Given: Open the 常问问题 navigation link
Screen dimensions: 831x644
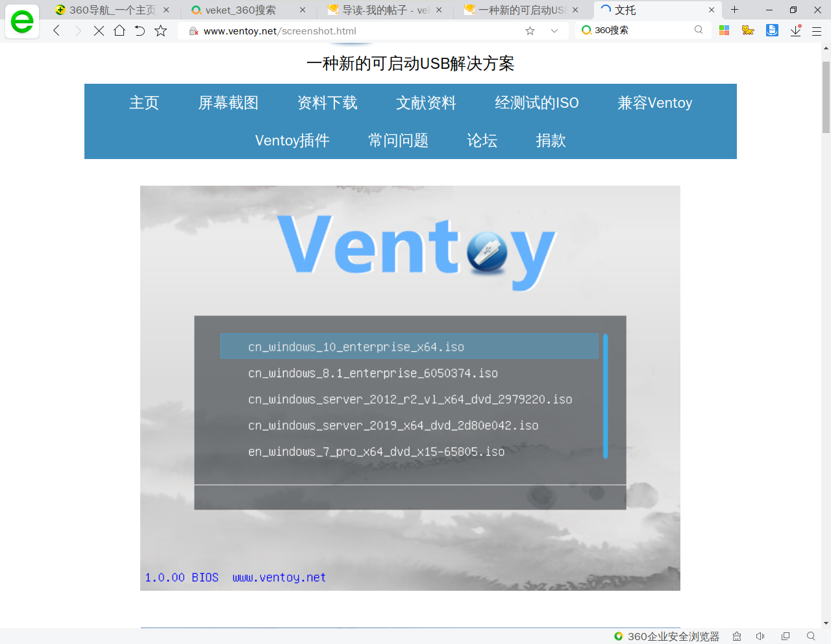Looking at the screenshot, I should click(399, 140).
